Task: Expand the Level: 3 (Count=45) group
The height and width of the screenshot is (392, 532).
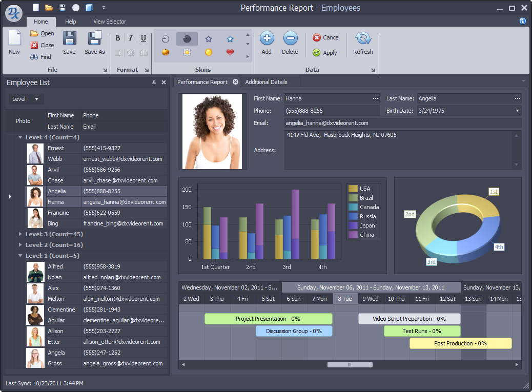Action: point(21,234)
